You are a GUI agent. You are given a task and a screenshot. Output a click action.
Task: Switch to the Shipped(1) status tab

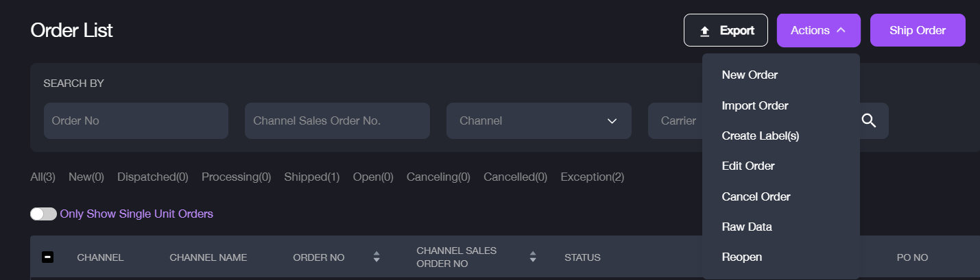pyautogui.click(x=312, y=177)
